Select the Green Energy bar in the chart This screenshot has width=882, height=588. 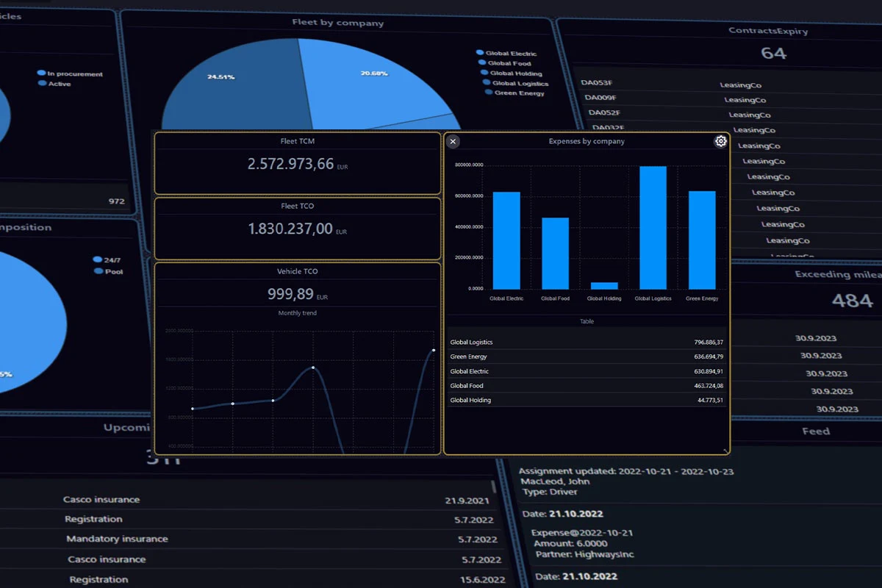point(702,240)
